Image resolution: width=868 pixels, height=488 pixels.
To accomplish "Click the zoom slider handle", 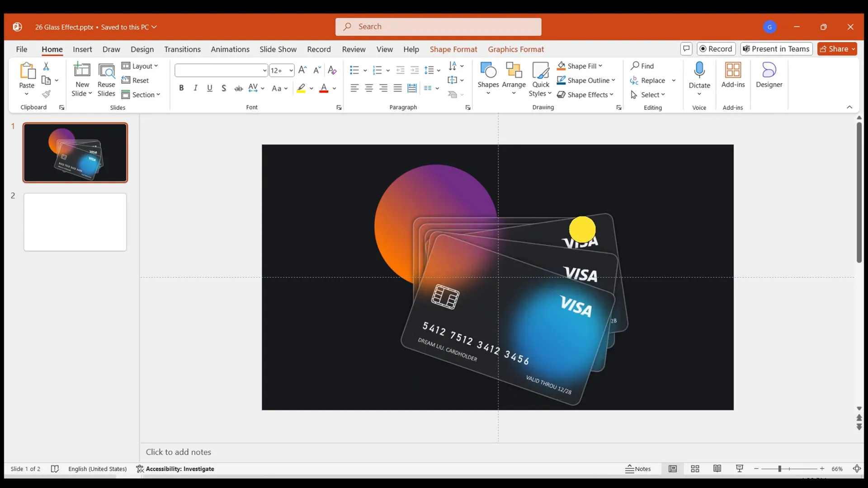I will [779, 469].
